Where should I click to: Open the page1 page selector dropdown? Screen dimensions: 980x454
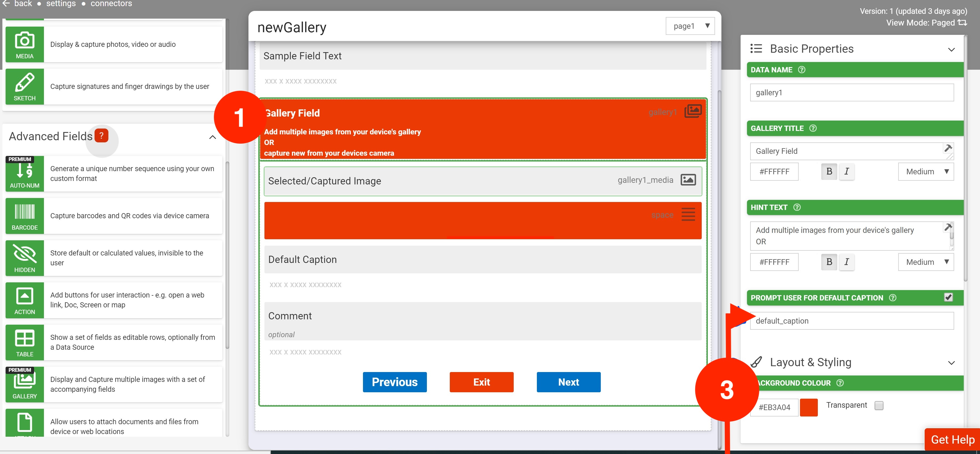click(690, 26)
